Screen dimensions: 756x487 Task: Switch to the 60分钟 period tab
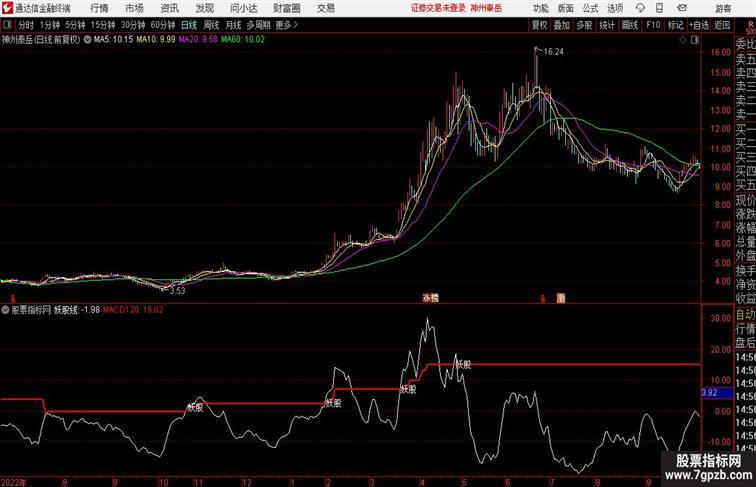pos(163,25)
